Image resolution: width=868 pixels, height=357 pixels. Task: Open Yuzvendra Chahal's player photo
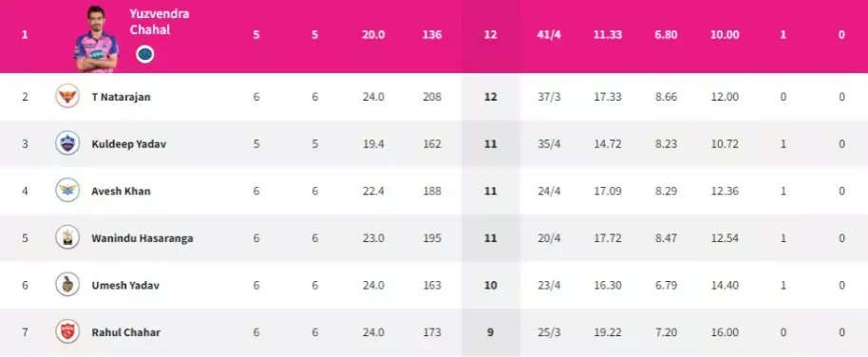click(x=96, y=39)
